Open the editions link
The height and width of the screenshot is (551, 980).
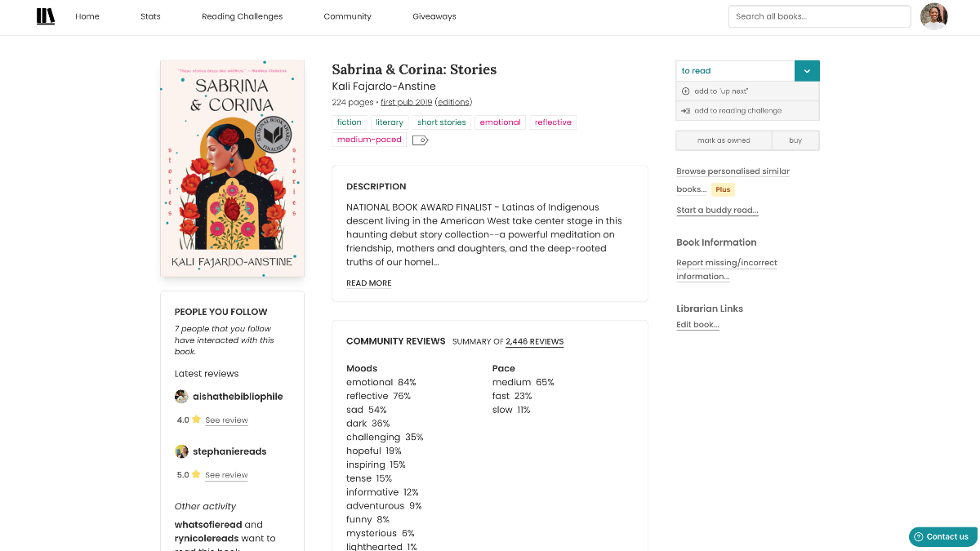(x=453, y=102)
